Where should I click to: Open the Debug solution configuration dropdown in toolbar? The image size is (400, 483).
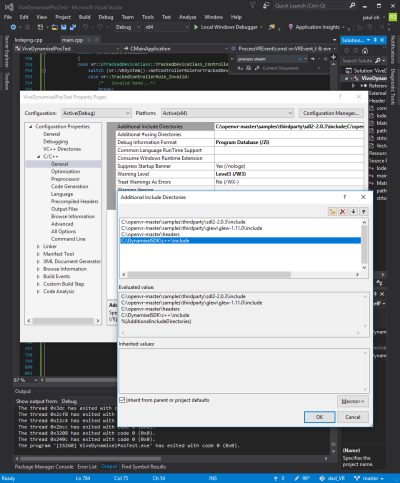[x=128, y=27]
